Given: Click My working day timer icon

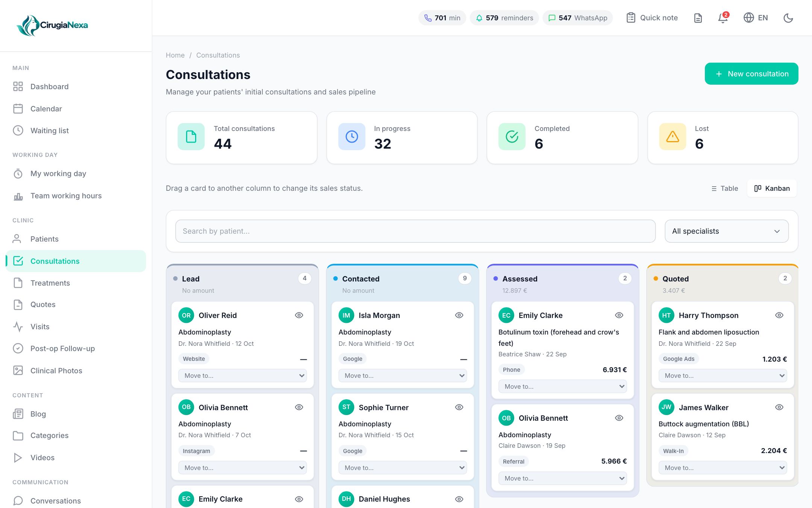Looking at the screenshot, I should [18, 173].
